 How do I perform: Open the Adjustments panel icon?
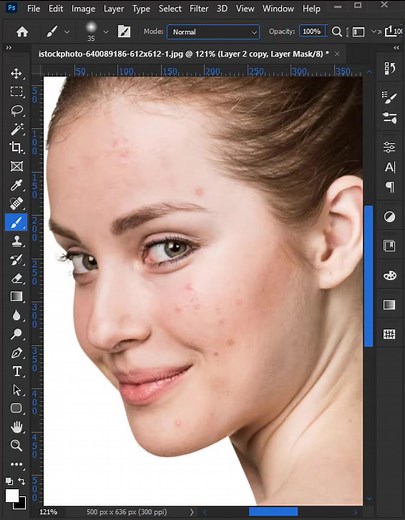tap(389, 217)
